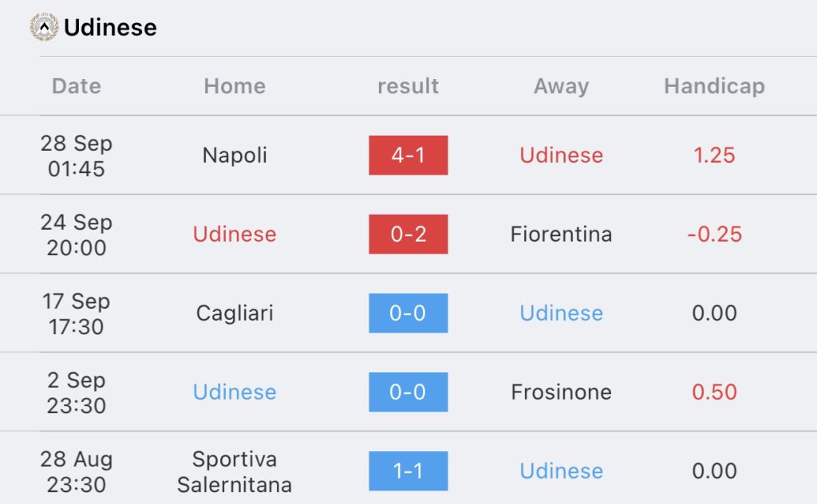Click the 28 Sep 01:45 match date
This screenshot has height=504, width=817.
point(76,156)
